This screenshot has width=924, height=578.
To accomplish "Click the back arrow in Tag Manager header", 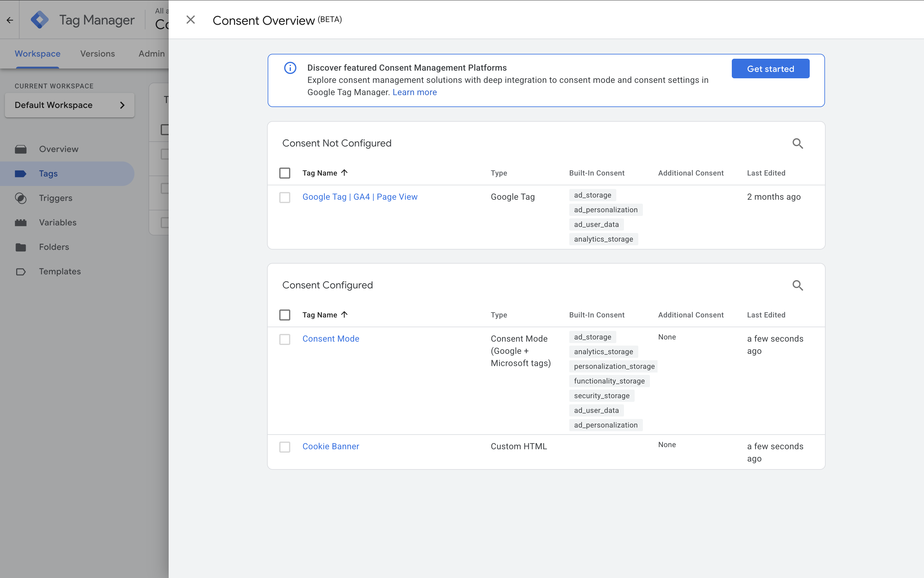I will pos(10,20).
